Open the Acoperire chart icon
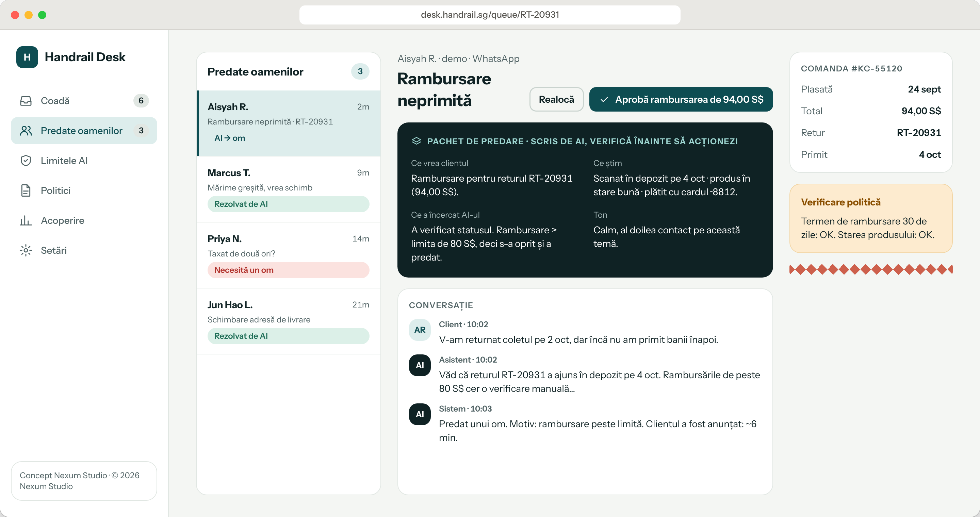This screenshot has height=517, width=980. (x=26, y=220)
